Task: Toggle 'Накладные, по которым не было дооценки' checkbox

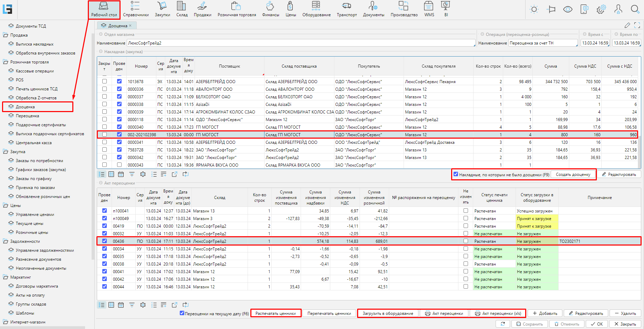Action: (456, 174)
